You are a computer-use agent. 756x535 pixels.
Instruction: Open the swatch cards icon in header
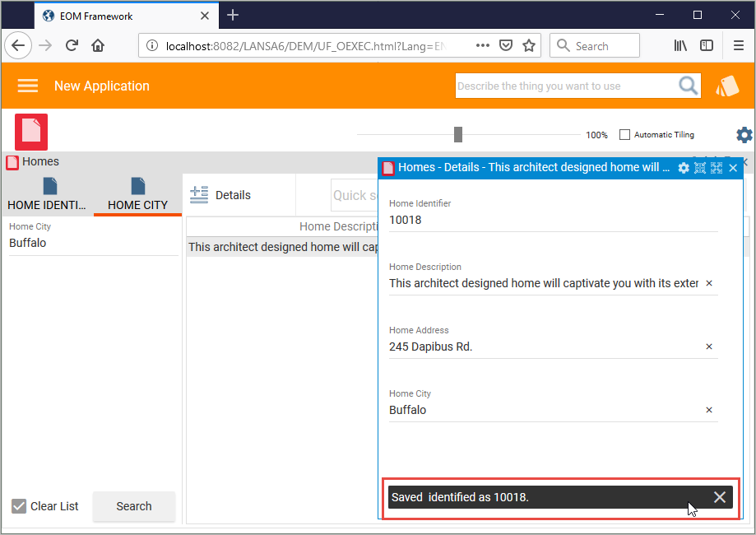(x=727, y=86)
